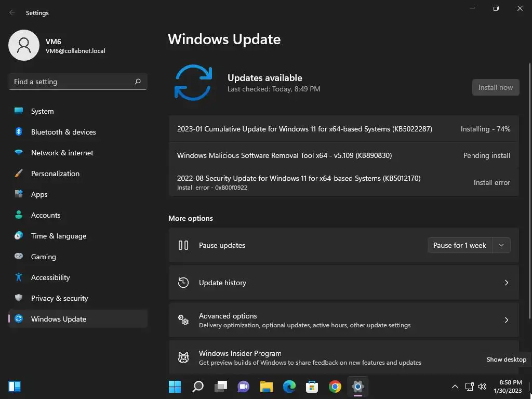Image resolution: width=532 pixels, height=399 pixels.
Task: Click the Apps icon in sidebar
Action: click(19, 194)
